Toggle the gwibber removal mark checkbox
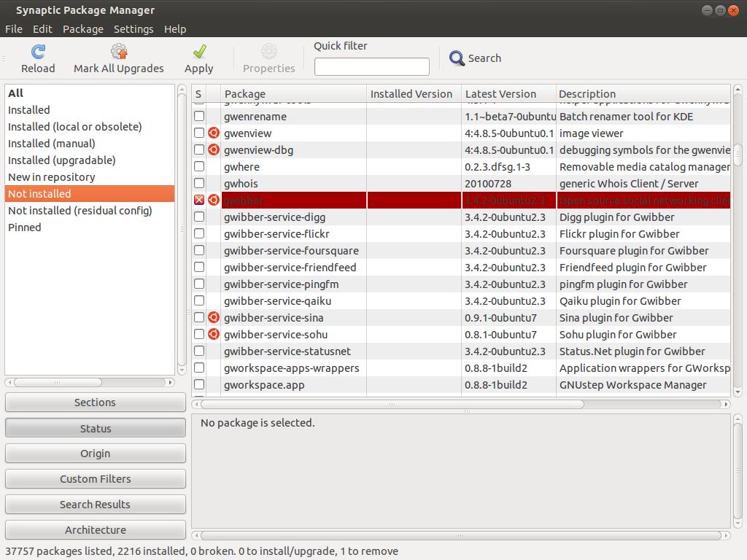747x560 pixels. click(199, 201)
